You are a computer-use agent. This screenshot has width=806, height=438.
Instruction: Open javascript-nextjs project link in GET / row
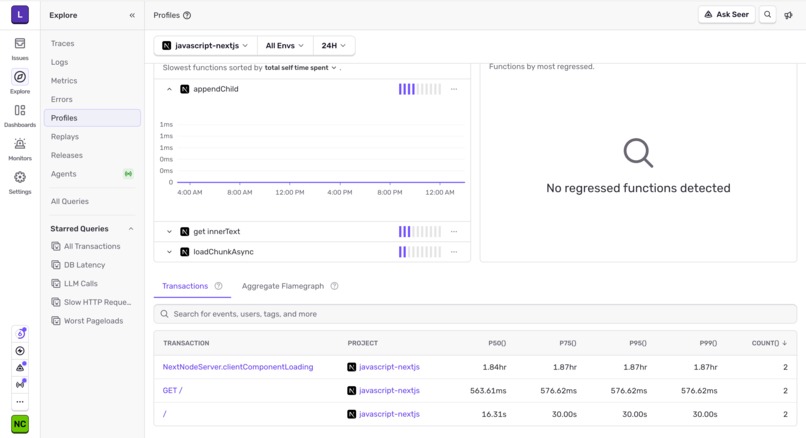(x=389, y=391)
